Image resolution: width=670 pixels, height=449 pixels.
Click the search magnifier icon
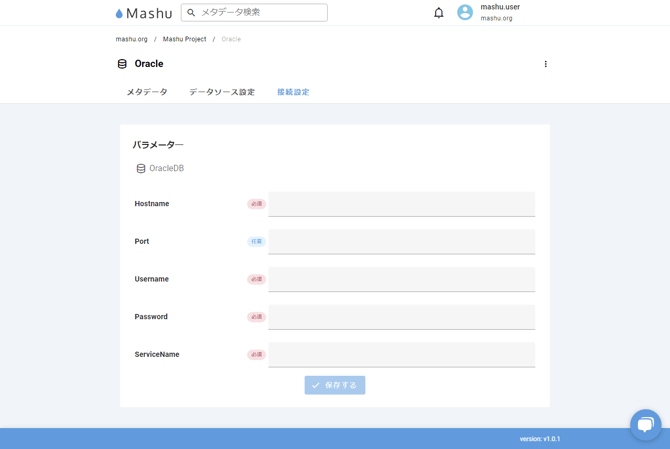pyautogui.click(x=191, y=13)
